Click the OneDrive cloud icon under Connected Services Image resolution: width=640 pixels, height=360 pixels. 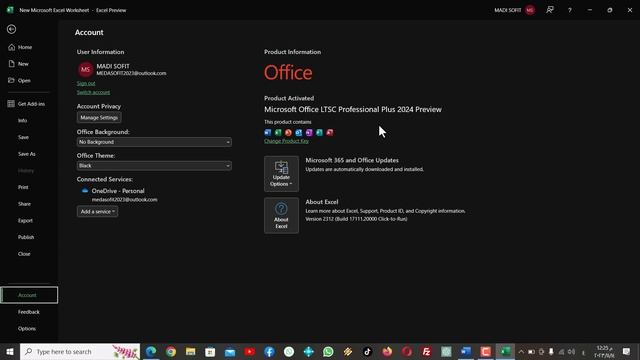[85, 191]
